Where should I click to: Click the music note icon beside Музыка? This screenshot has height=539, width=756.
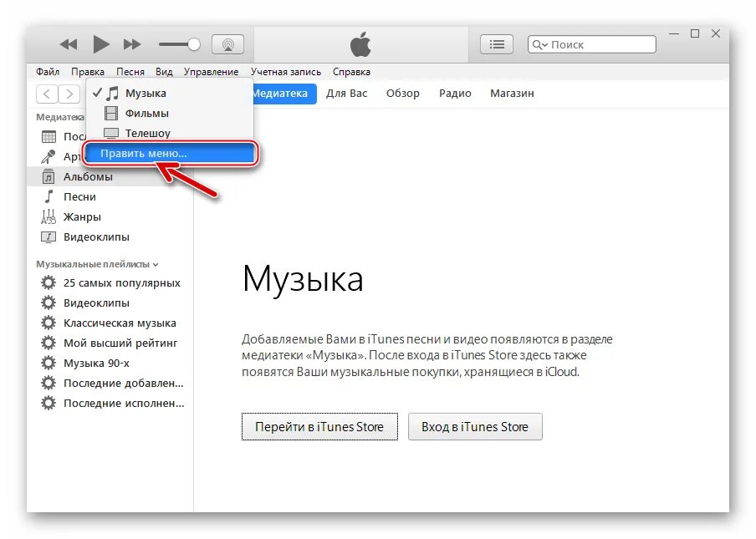(x=112, y=93)
